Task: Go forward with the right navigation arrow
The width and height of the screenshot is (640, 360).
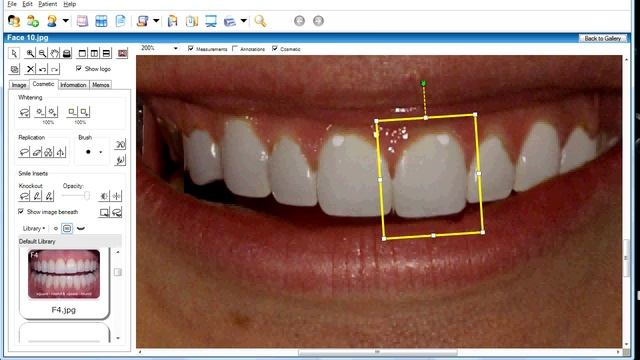Action: point(318,21)
